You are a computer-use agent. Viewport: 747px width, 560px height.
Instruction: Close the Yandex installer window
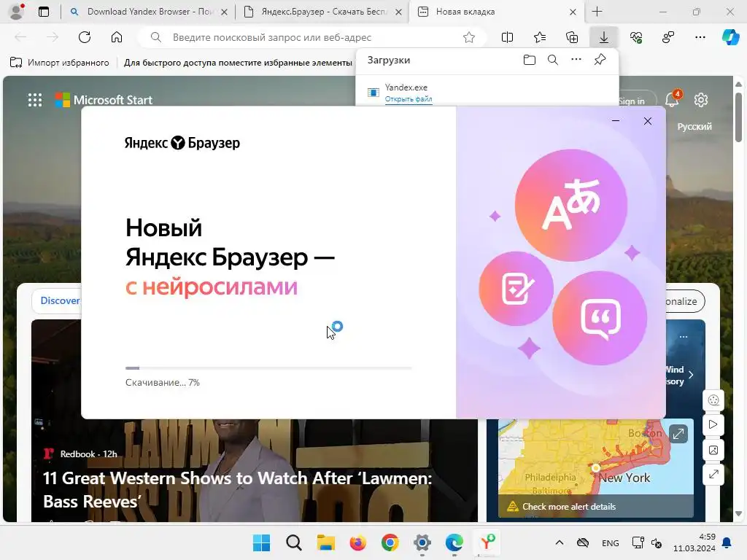point(648,121)
